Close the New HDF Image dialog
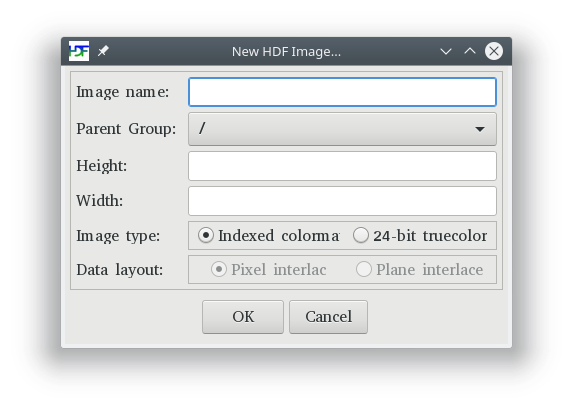The image size is (573, 409). 494,51
